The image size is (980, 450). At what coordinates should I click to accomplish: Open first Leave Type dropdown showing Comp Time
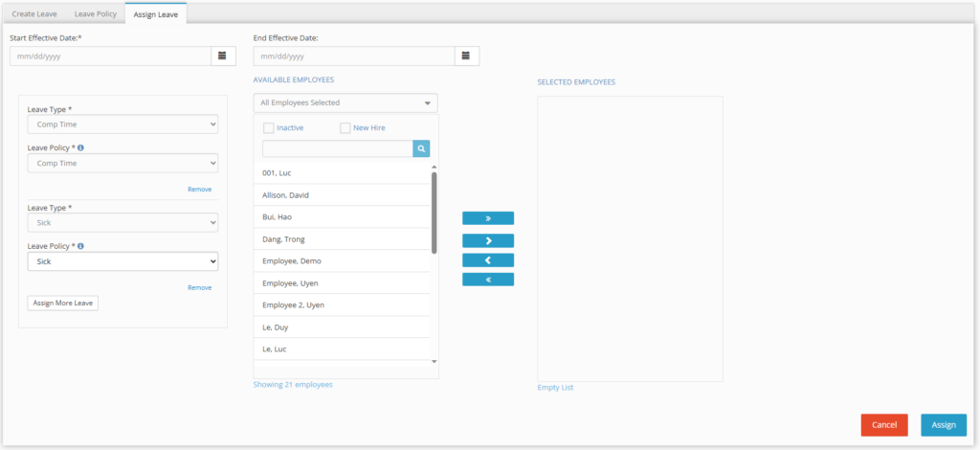(x=123, y=124)
